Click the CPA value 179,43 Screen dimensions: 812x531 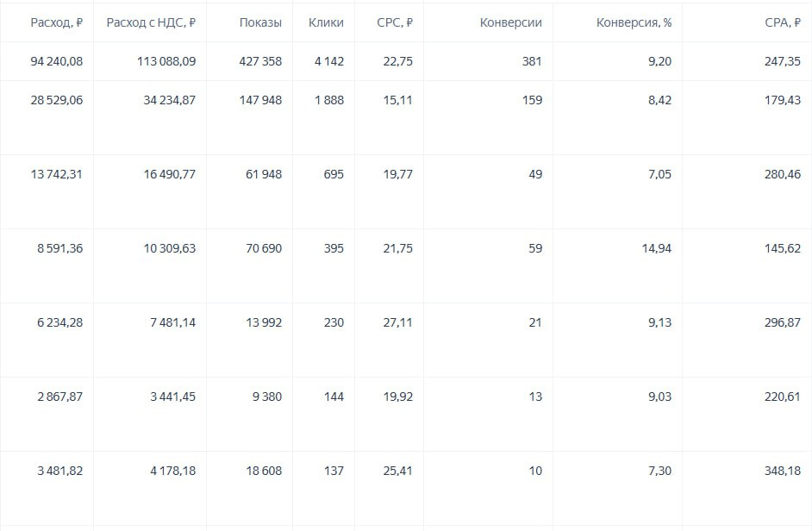click(782, 100)
